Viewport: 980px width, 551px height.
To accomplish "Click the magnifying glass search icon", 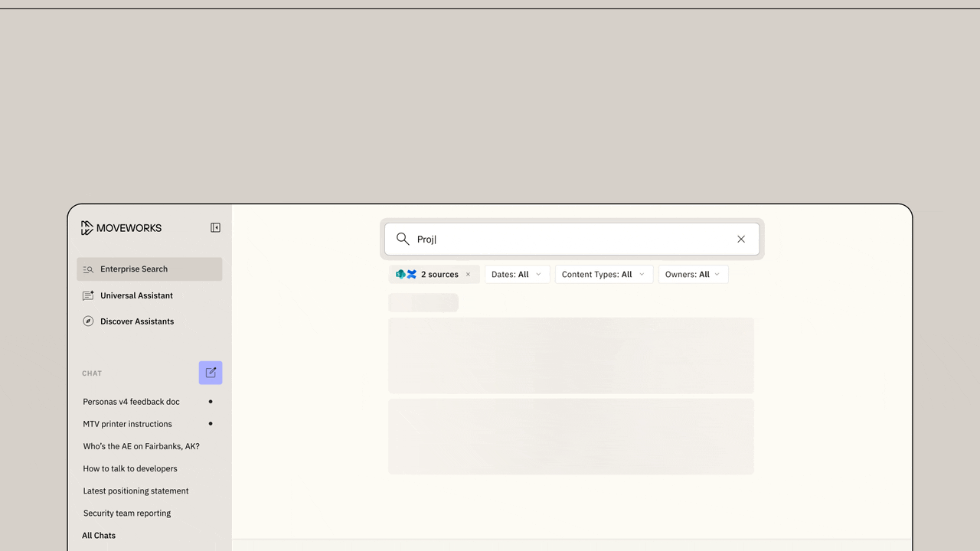I will pyautogui.click(x=403, y=239).
